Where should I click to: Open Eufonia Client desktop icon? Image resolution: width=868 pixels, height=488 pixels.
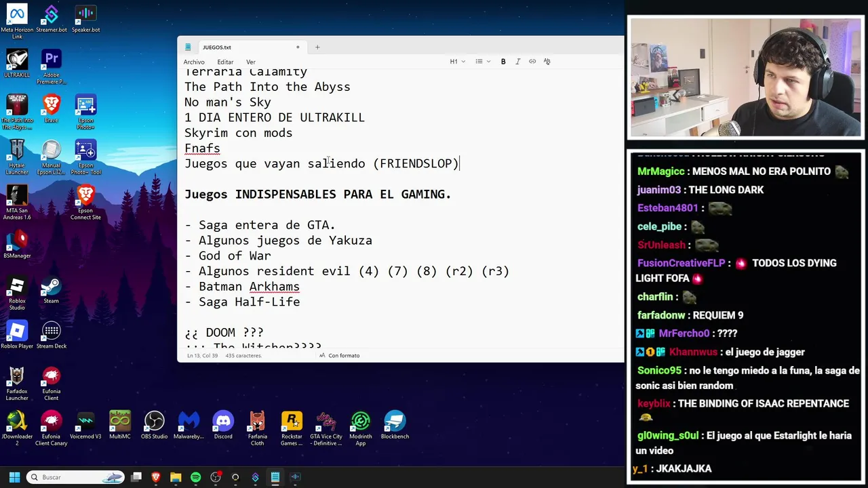click(51, 383)
